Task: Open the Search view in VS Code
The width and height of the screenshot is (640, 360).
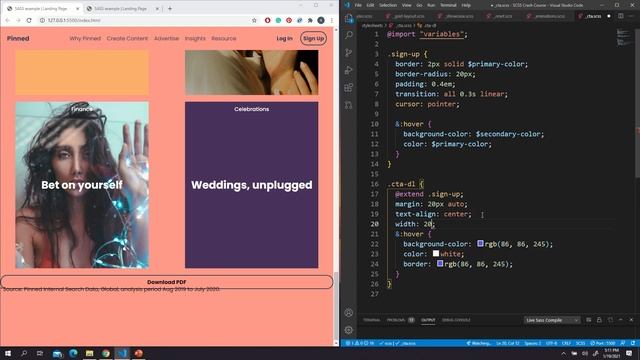Action: [349, 36]
